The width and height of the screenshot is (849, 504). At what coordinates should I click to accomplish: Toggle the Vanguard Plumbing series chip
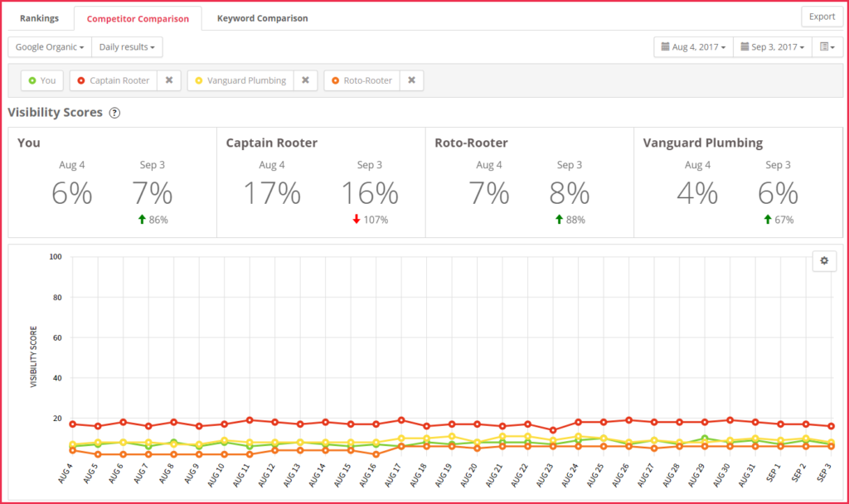pos(241,80)
